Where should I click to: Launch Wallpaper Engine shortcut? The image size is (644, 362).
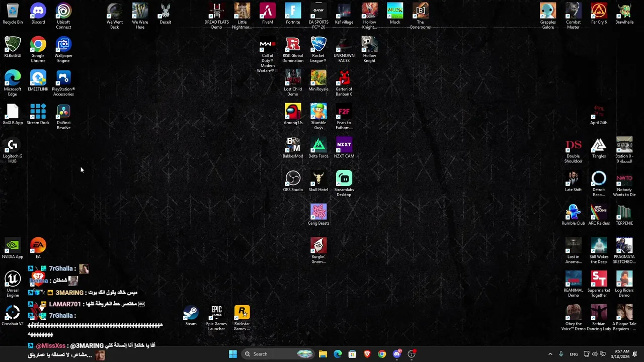(63, 50)
